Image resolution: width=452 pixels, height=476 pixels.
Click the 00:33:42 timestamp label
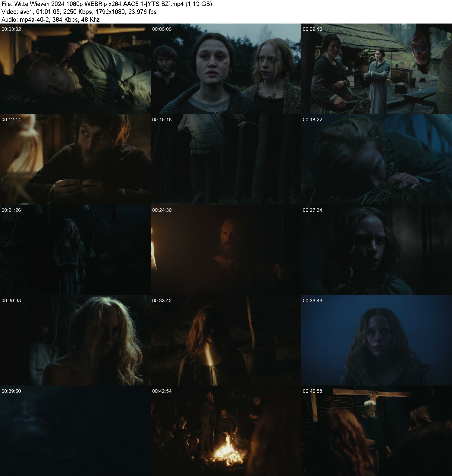click(162, 301)
